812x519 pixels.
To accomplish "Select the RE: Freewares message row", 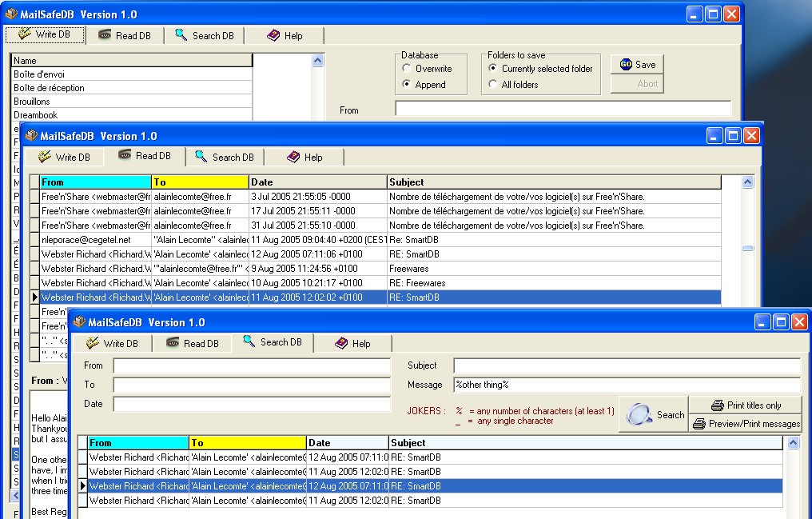I will [x=380, y=283].
